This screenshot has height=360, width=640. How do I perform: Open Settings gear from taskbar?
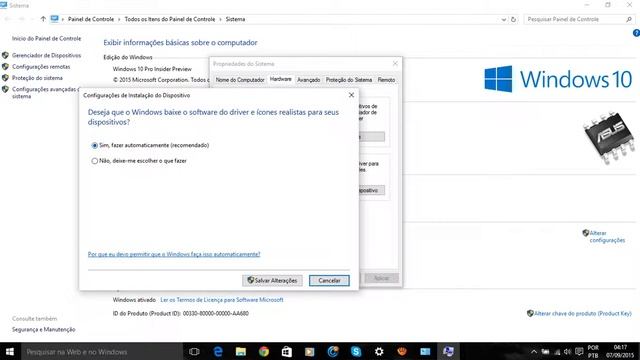(379, 351)
